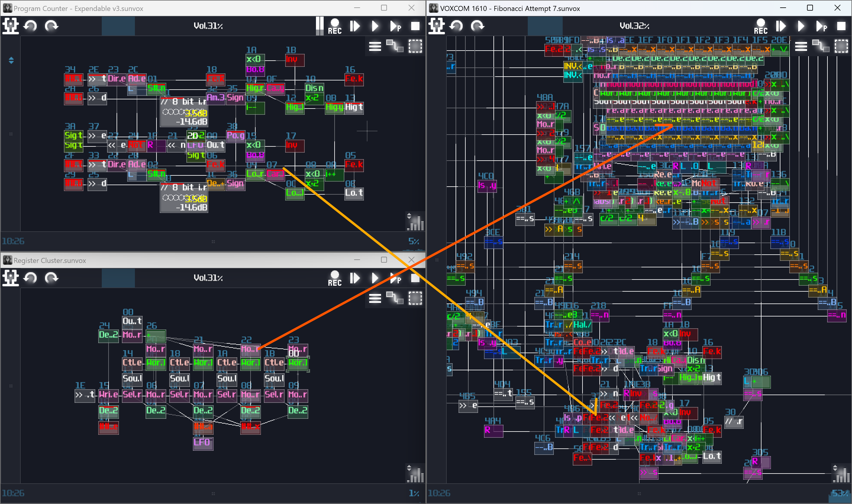Adjust Vol.32% slider in VOXCOM 1610 window

(x=634, y=26)
